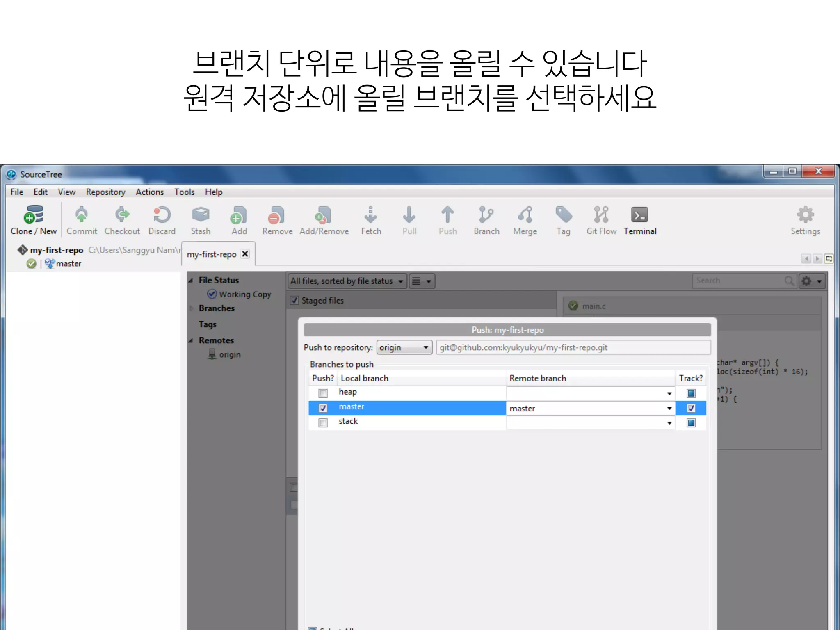Click the tab list icon at right
Image resolution: width=840 pixels, height=630 pixels.
829,258
